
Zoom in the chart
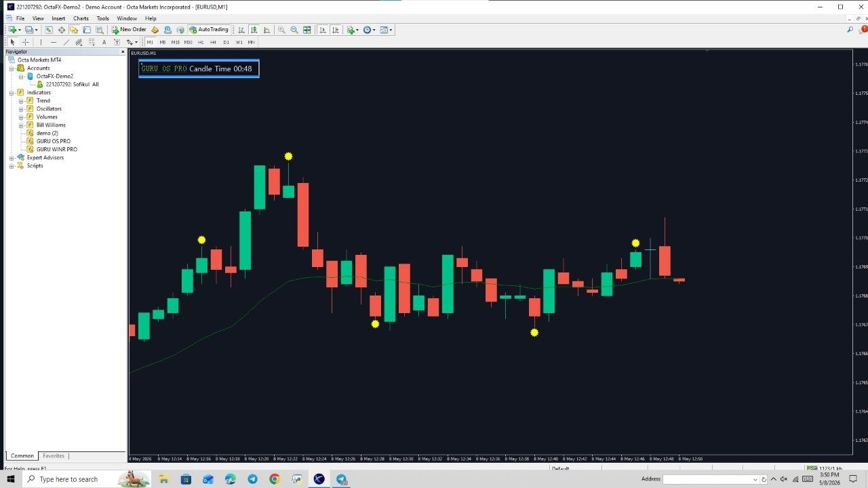[x=281, y=30]
